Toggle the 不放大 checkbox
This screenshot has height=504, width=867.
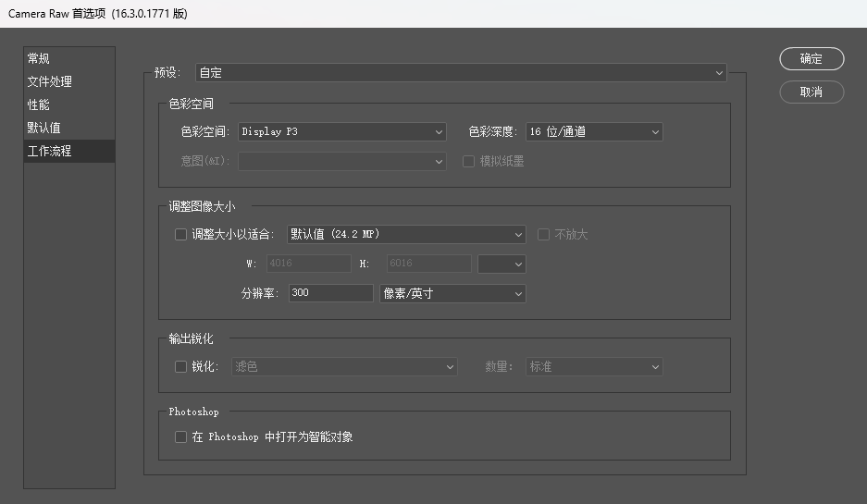(543, 234)
